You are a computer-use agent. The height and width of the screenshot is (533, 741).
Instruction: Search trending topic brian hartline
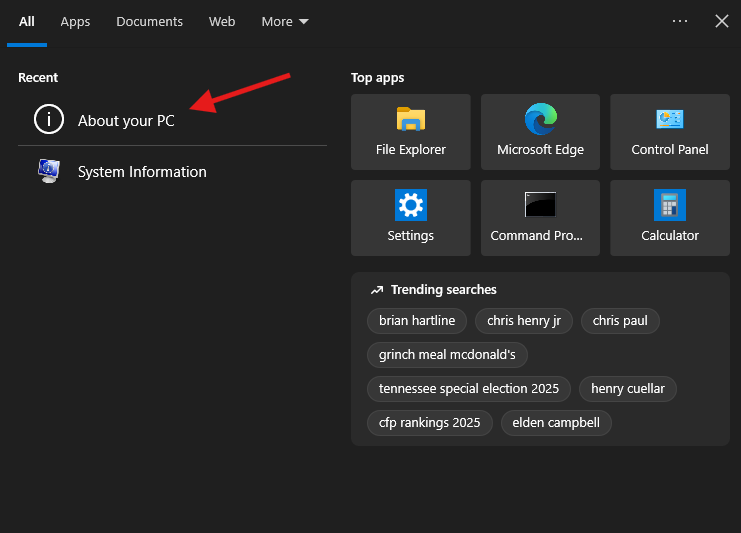417,320
